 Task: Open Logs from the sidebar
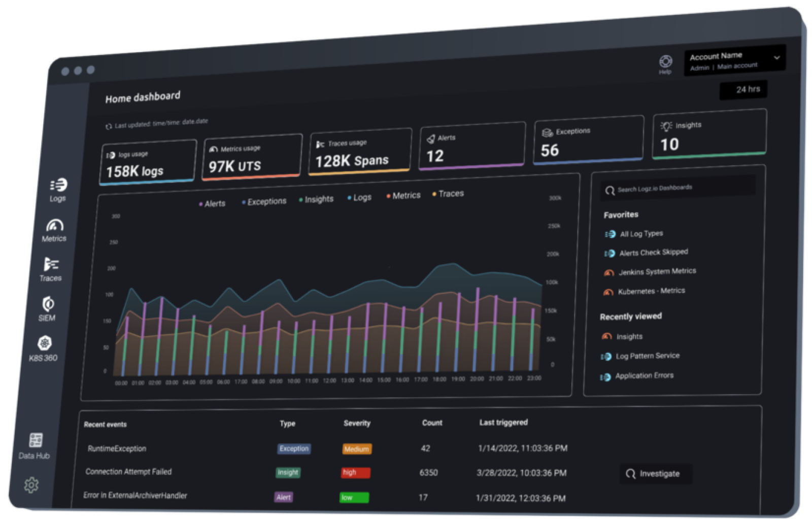click(58, 190)
